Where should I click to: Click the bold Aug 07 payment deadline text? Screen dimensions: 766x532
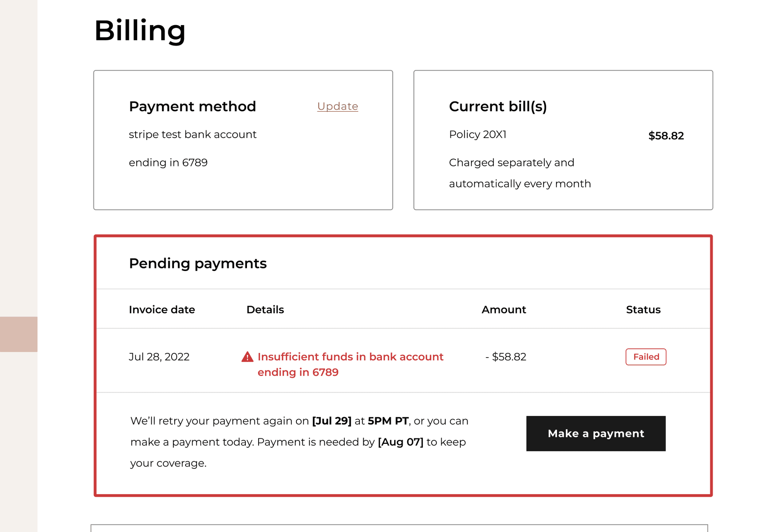tap(400, 442)
